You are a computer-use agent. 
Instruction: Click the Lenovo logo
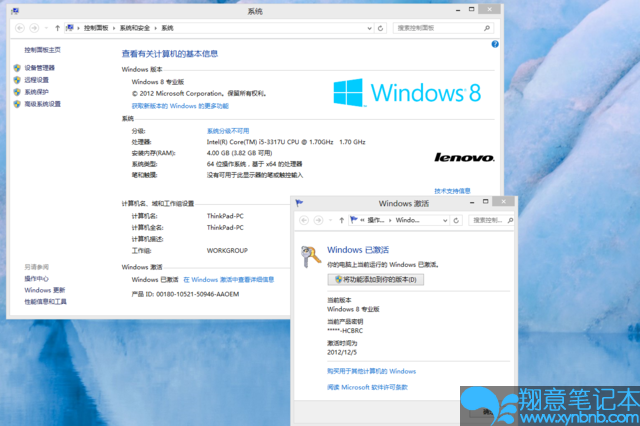click(464, 158)
